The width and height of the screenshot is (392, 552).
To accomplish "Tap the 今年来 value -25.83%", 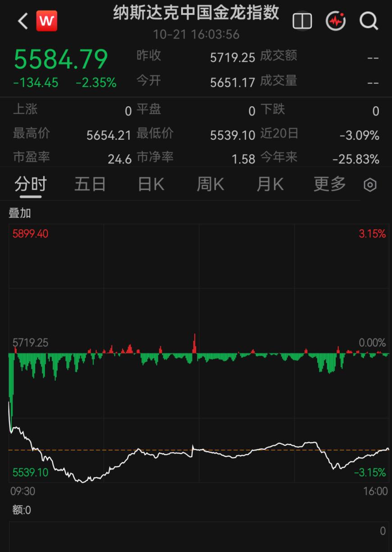I will (x=356, y=159).
